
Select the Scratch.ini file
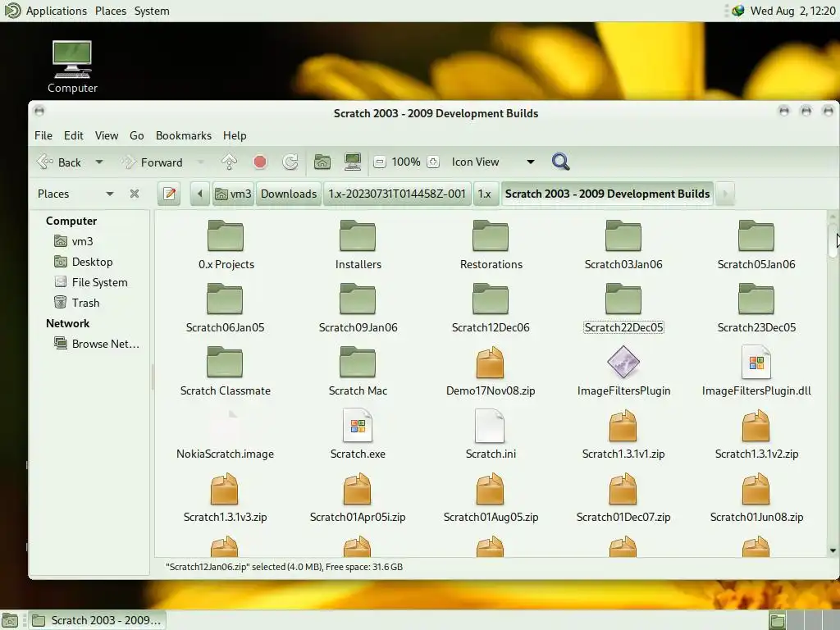click(491, 435)
